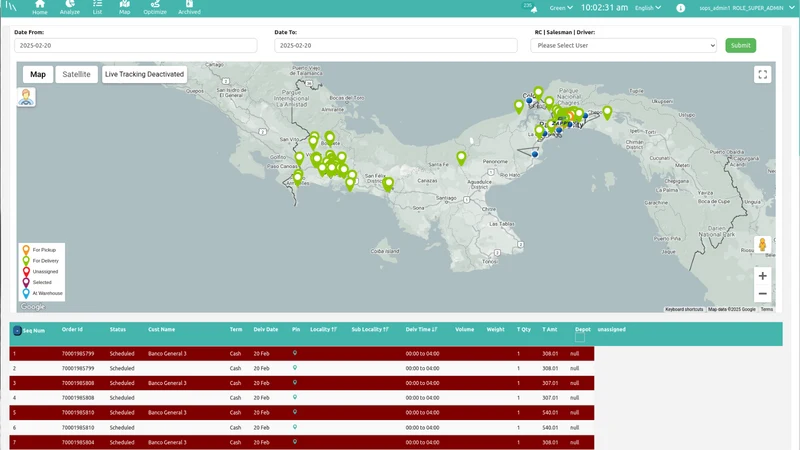Click the At Warehouse legend marker
Image resolution: width=800 pixels, height=450 pixels.
tap(26, 293)
